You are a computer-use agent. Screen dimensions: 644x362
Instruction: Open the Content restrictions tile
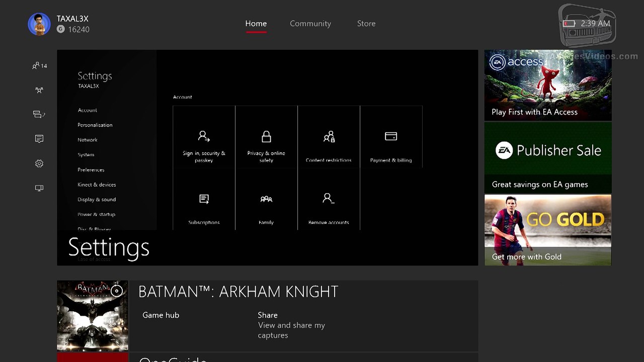[x=329, y=136]
